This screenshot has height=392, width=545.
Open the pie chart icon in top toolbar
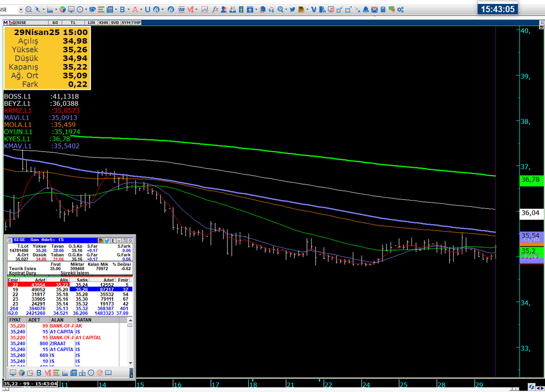(x=62, y=9)
